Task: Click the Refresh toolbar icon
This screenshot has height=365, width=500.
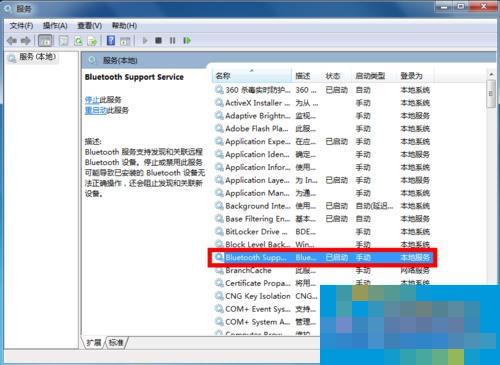Action: [78, 41]
